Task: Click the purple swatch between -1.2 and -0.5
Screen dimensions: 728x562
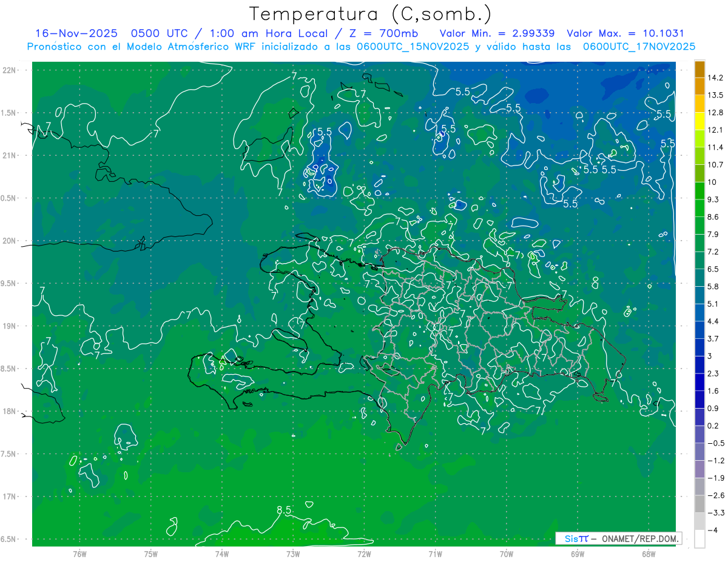Action: point(699,451)
